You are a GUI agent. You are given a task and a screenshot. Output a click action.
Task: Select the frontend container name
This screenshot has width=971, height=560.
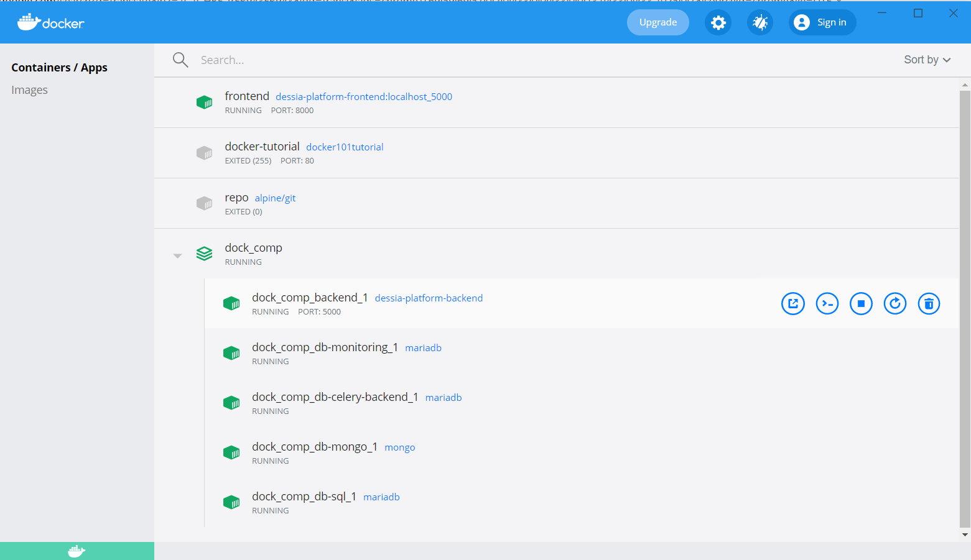tap(247, 96)
